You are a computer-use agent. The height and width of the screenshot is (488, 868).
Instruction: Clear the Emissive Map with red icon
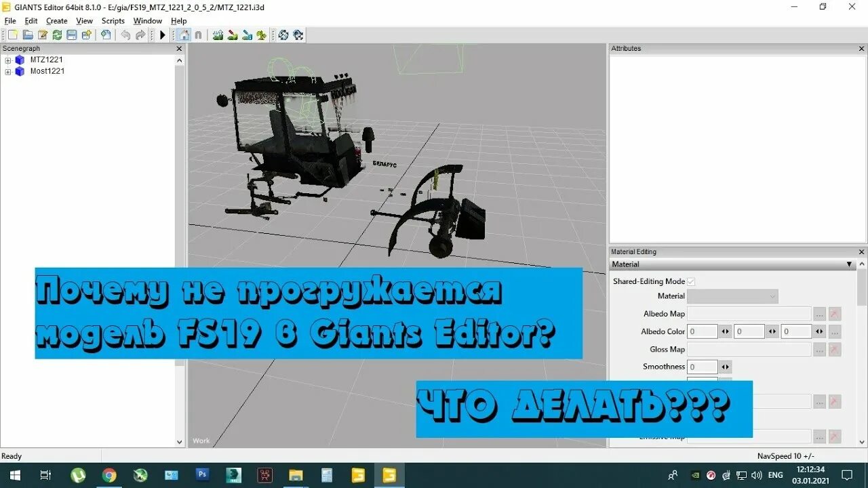click(835, 437)
